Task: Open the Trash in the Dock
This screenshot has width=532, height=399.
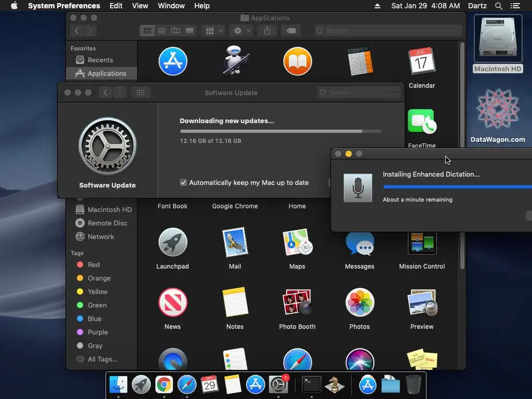Action: 413,385
